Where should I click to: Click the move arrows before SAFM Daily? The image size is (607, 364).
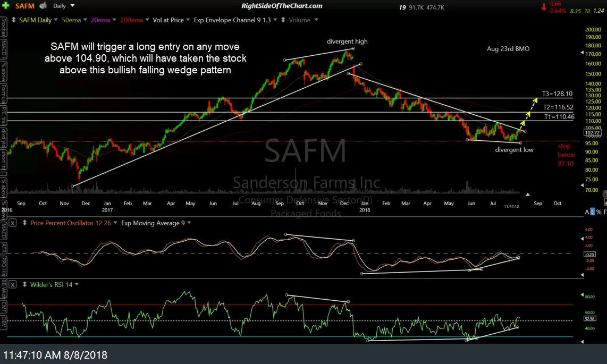coord(13,20)
